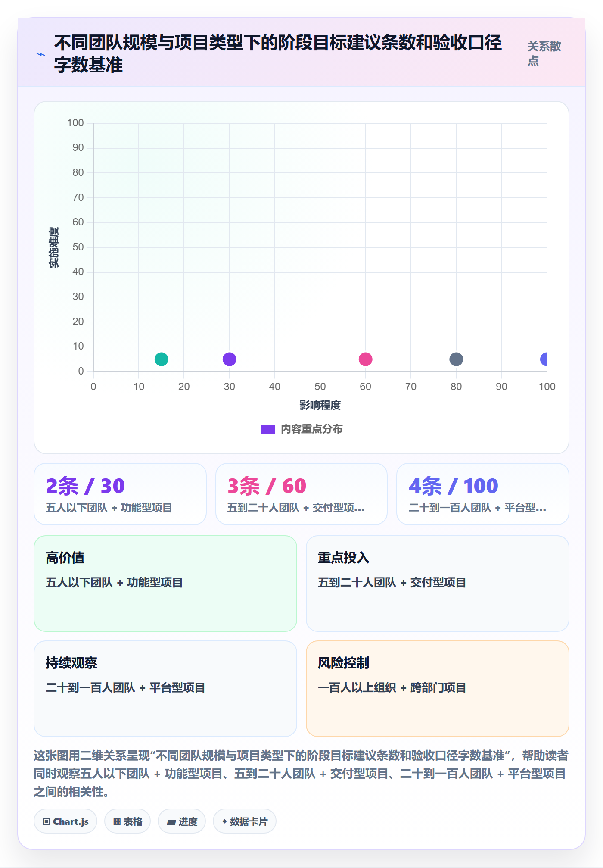Click the 五到二十人团队 + 交付型项目 text in 重点投入
This screenshot has height=868, width=603.
pyautogui.click(x=392, y=583)
